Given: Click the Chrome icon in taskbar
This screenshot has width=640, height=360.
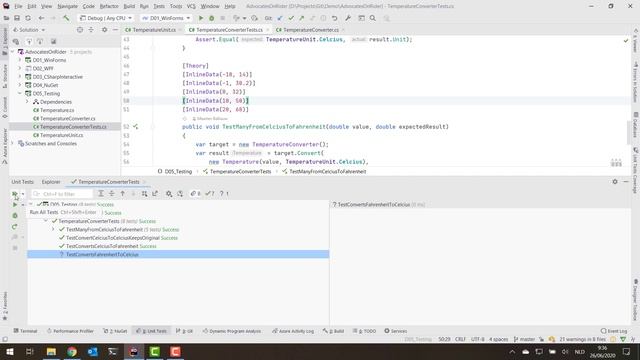Looking at the screenshot, I should (x=72, y=351).
